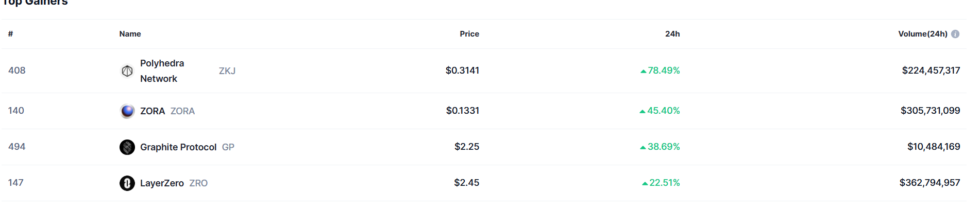Click the 78.49% gain for Polyhedra
This screenshot has width=980, height=209.
(x=664, y=71)
